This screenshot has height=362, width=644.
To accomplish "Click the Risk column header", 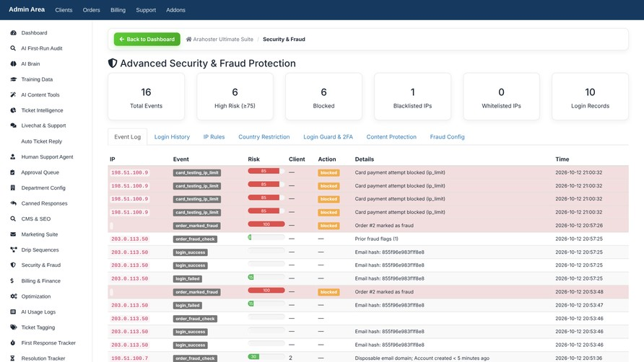I will click(254, 159).
